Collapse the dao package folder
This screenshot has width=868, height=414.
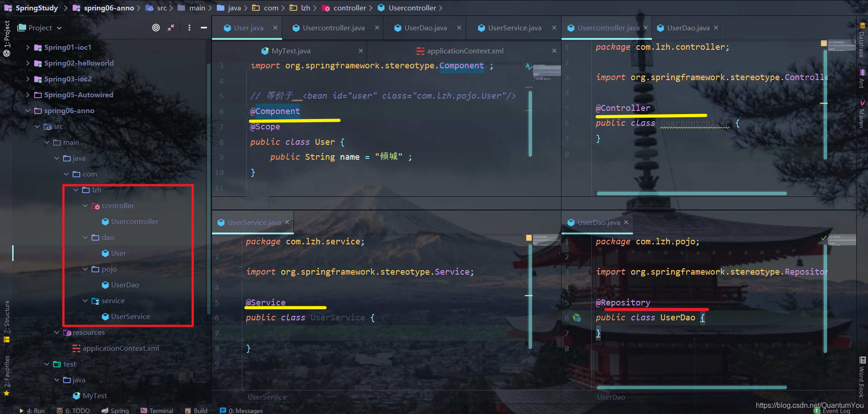[85, 237]
